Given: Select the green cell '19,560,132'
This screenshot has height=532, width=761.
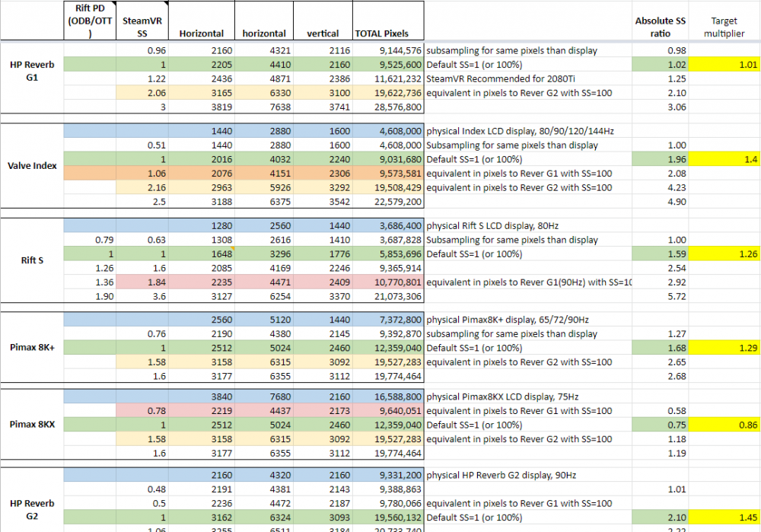Looking at the screenshot, I should pos(388,518).
